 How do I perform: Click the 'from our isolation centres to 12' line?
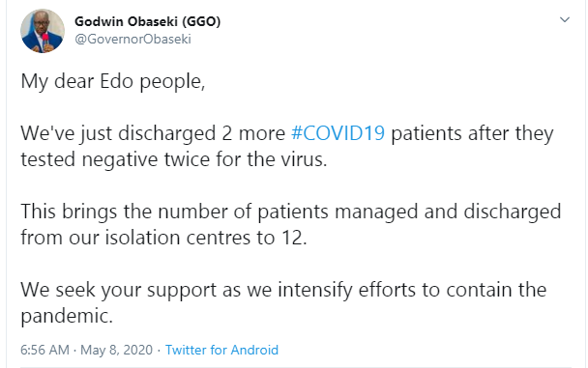[x=163, y=238]
